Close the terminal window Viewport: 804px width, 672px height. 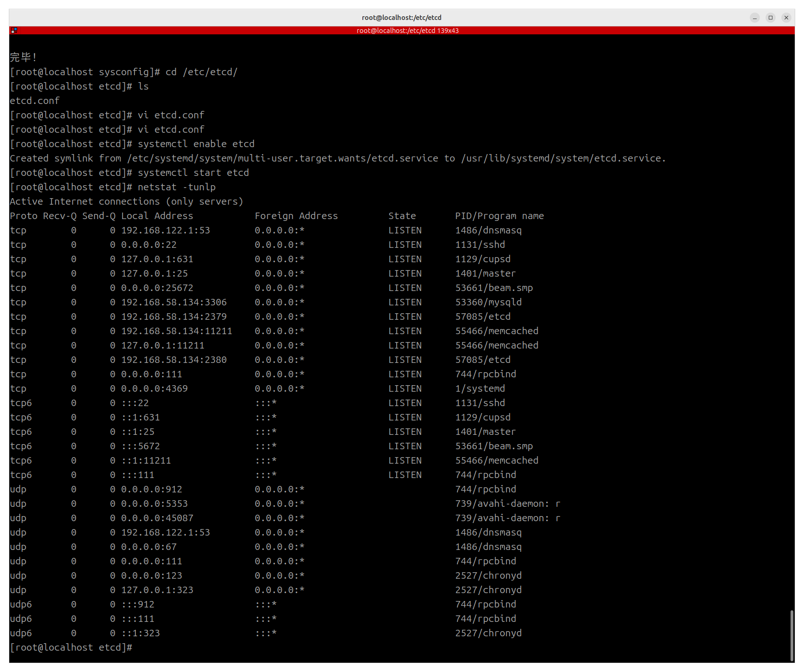[x=786, y=18]
